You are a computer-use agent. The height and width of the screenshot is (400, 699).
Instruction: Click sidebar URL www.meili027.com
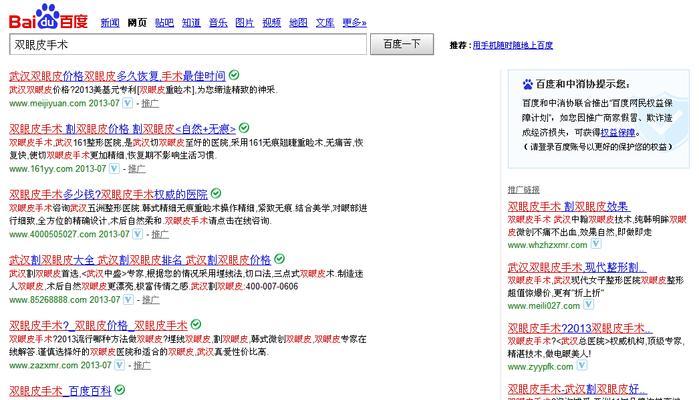[544, 305]
